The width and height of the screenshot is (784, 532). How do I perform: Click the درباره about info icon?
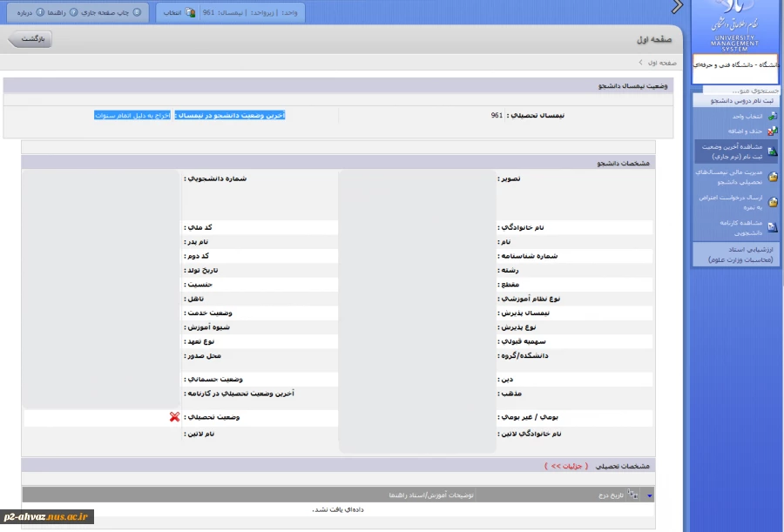(x=40, y=13)
